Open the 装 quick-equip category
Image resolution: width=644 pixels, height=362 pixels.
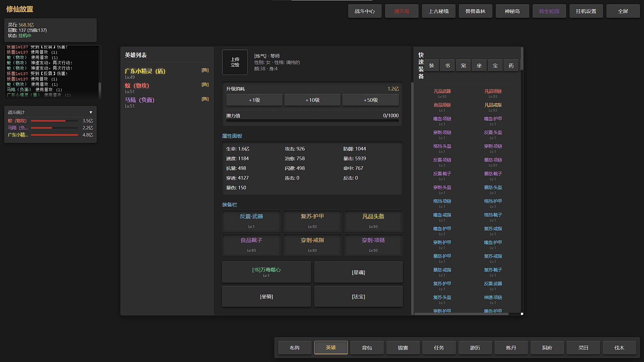tap(431, 66)
